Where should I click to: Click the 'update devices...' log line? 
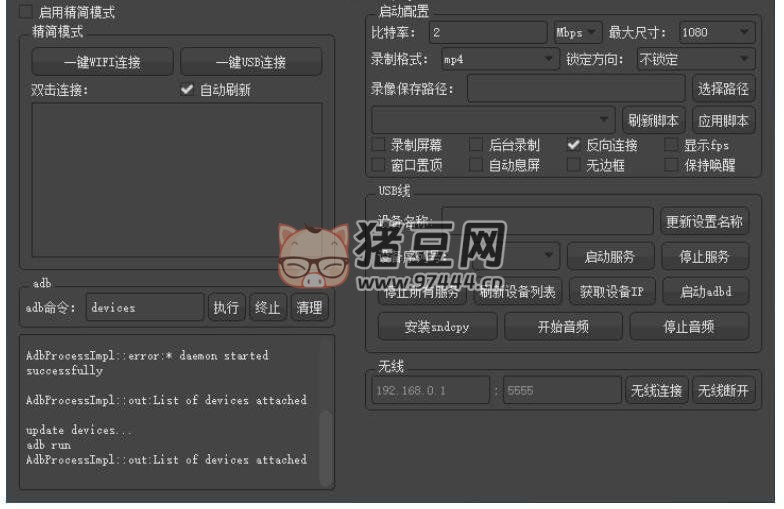coord(79,430)
